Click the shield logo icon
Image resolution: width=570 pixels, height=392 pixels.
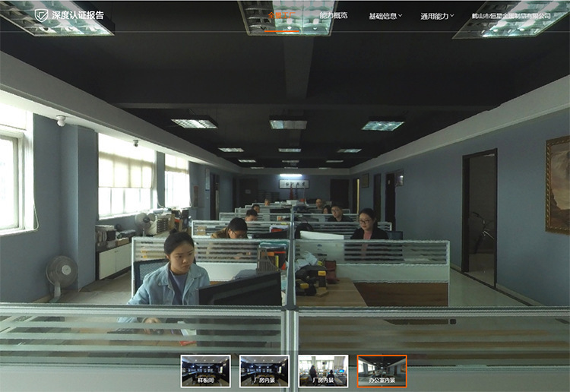[x=41, y=15]
